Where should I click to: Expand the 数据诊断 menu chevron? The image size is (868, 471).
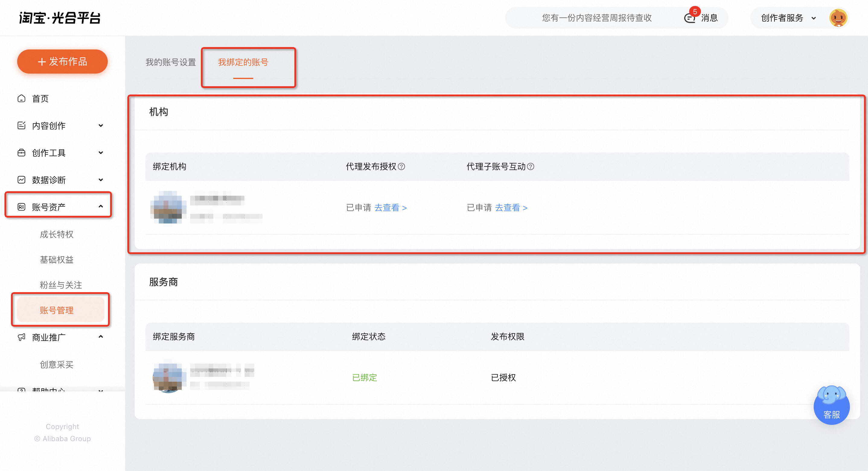click(x=101, y=180)
